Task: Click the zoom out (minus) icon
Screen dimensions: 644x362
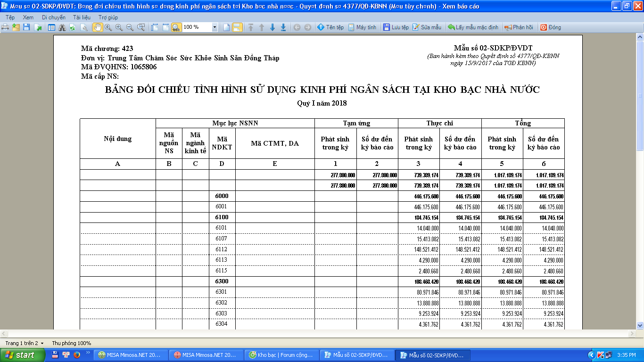Action: tap(130, 27)
